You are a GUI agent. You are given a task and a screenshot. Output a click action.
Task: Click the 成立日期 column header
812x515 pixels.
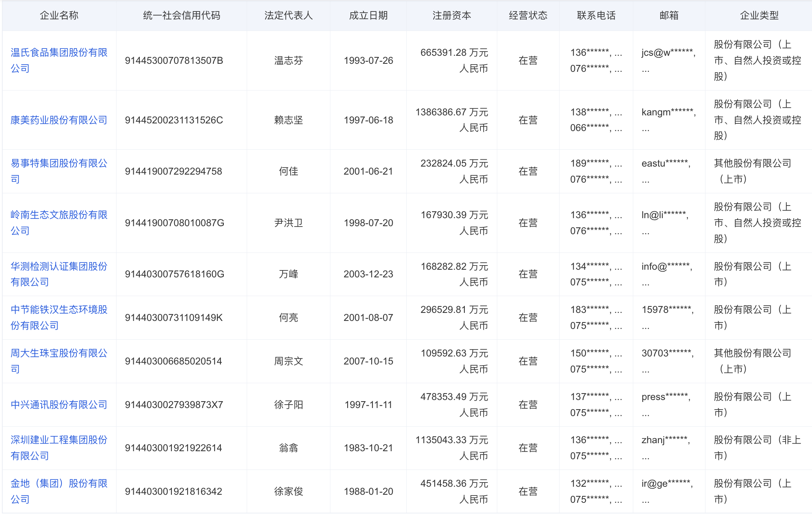pos(368,15)
